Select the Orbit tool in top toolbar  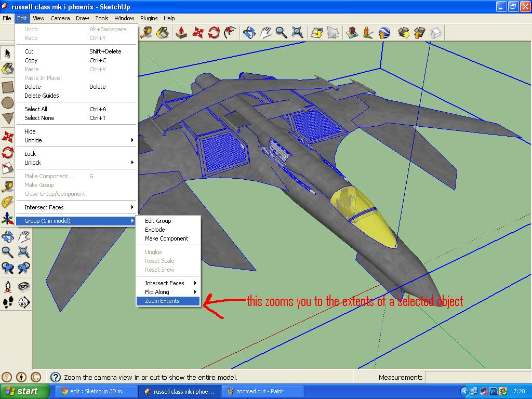pyautogui.click(x=249, y=33)
